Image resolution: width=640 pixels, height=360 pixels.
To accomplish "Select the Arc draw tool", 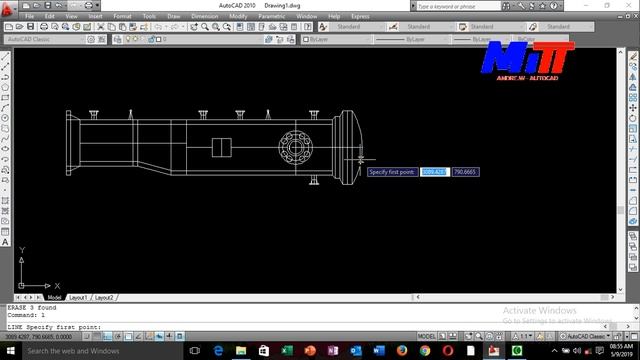I will 5,108.
